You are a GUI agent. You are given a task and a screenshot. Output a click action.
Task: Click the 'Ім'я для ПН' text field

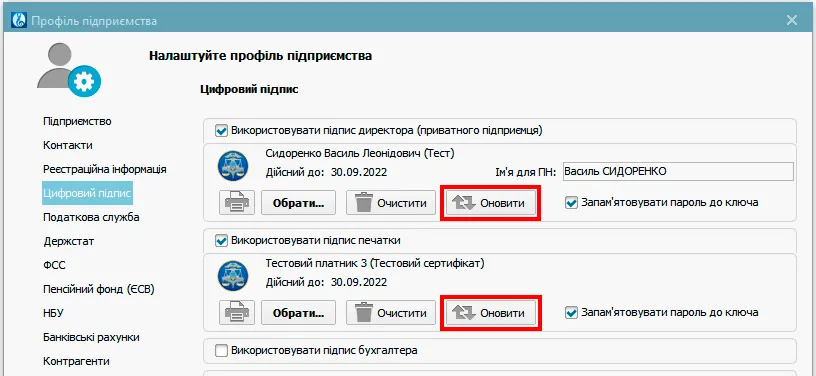678,172
